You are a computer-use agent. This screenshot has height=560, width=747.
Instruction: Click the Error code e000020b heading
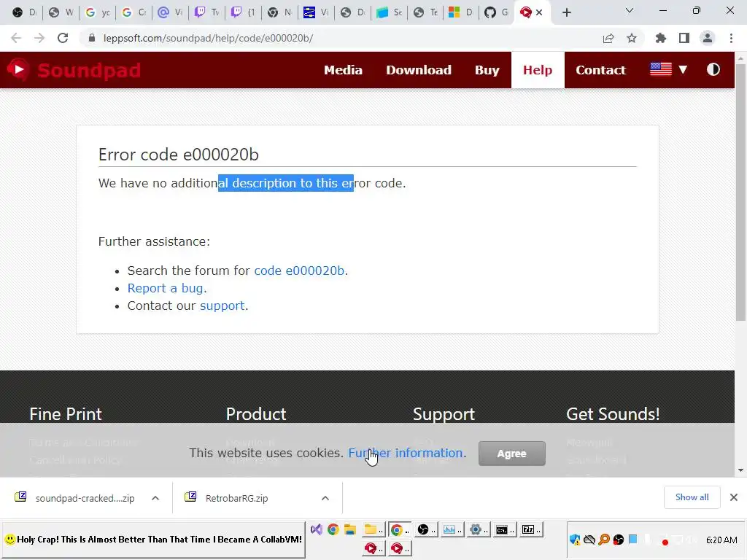click(178, 155)
